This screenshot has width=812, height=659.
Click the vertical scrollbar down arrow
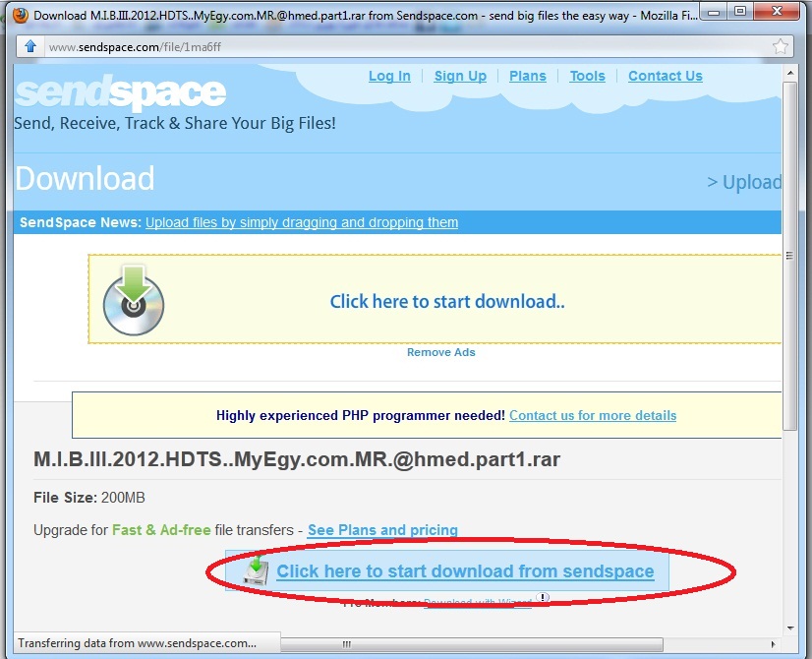pos(790,629)
